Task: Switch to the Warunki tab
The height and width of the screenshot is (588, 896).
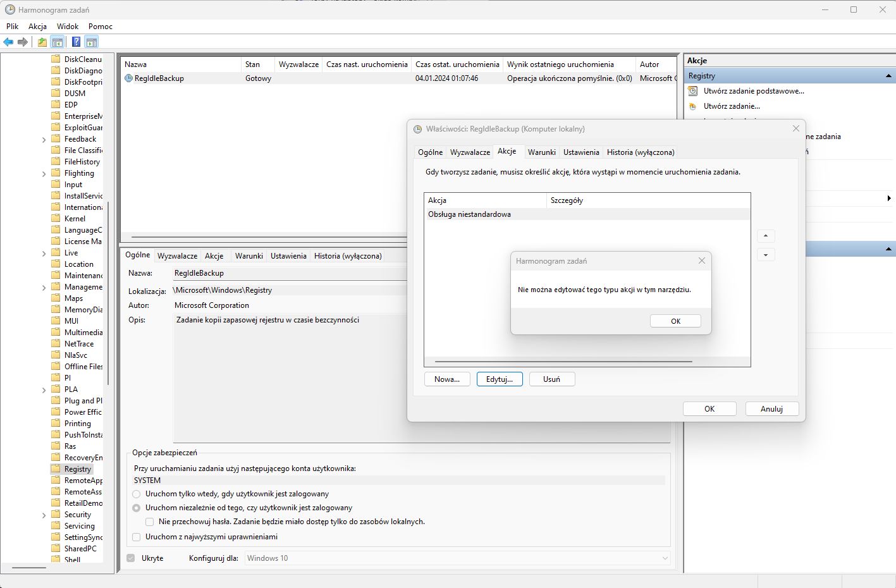Action: [x=541, y=152]
